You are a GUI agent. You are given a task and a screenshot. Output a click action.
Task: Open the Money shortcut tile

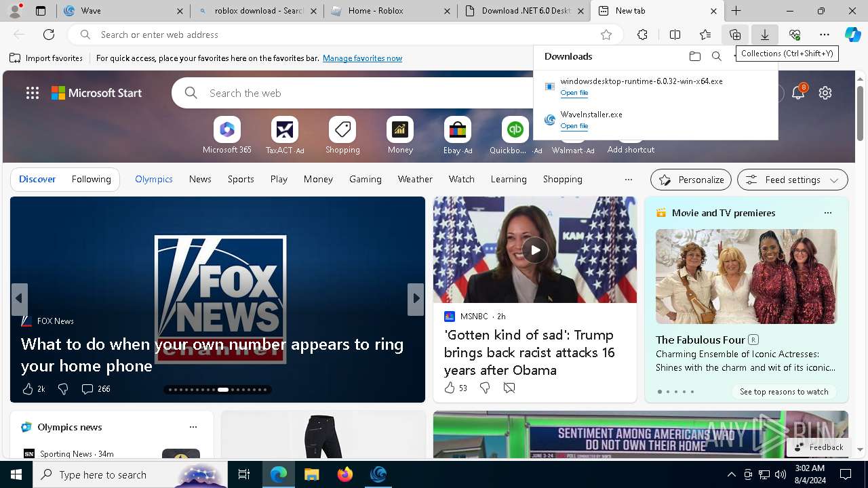(x=400, y=135)
